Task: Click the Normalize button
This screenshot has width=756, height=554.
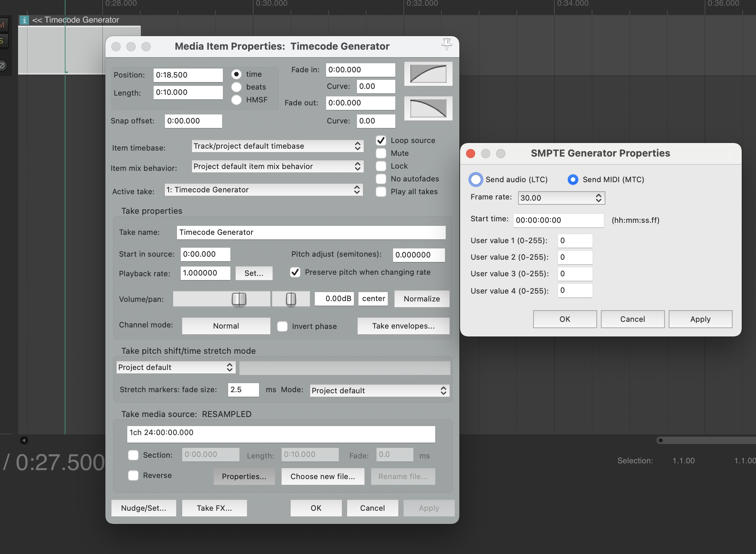Action: point(422,298)
